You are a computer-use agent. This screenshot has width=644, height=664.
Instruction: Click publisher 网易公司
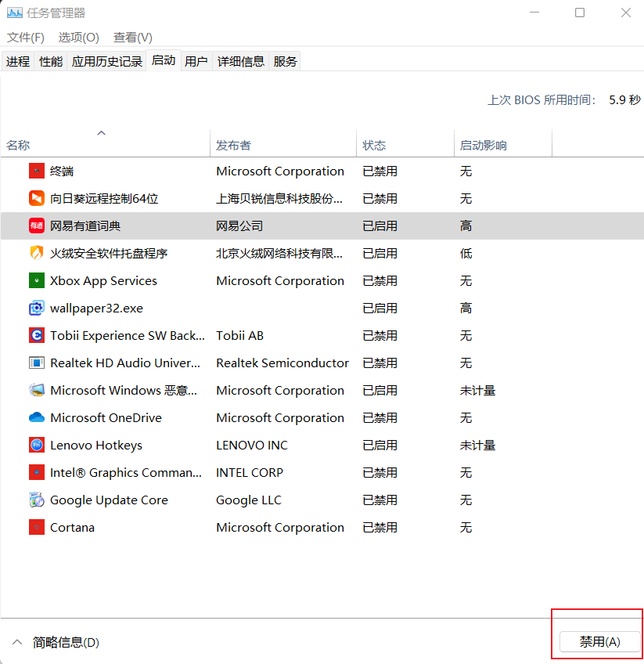239,226
